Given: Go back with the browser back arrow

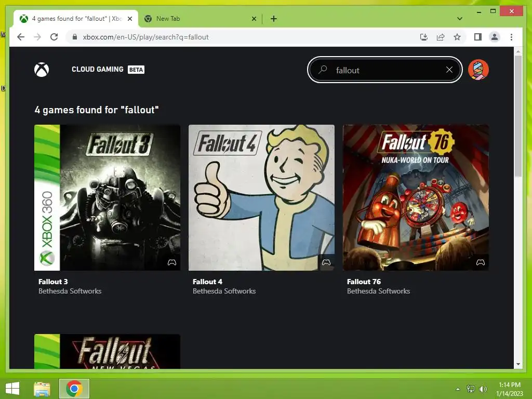Looking at the screenshot, I should (x=21, y=37).
